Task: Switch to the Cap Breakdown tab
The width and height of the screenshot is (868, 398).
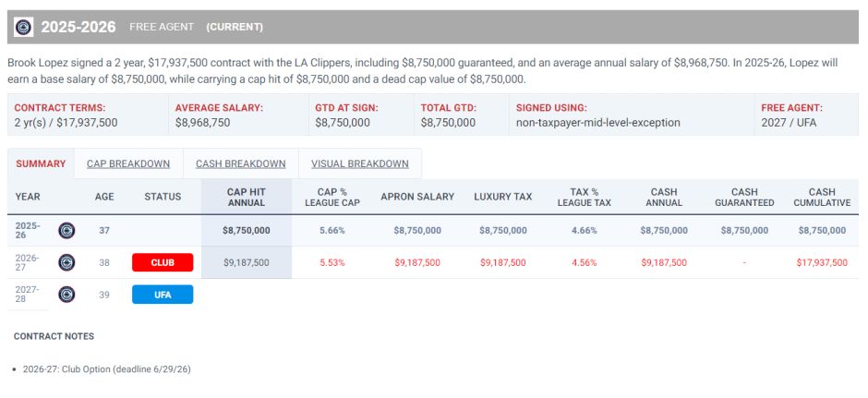Action: [x=128, y=163]
